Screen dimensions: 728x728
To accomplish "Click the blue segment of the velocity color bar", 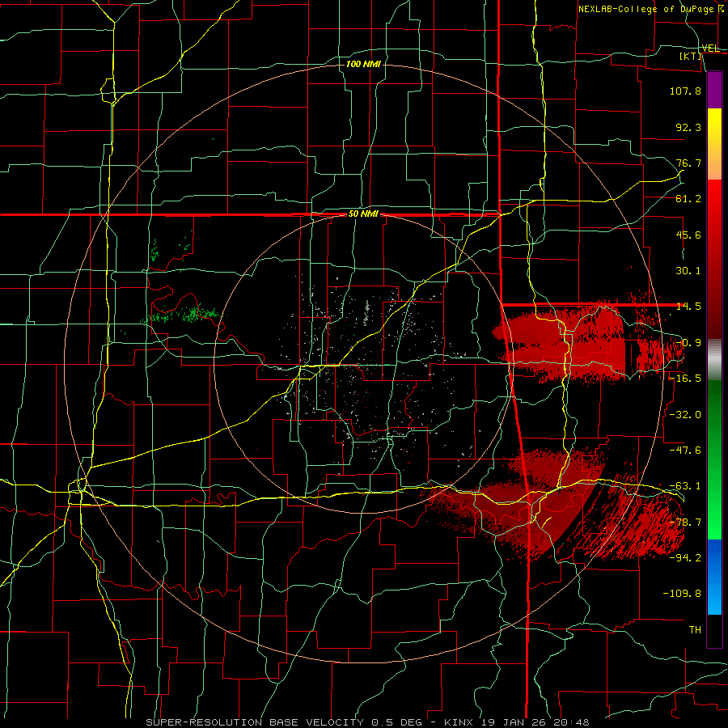I will 714,577.
